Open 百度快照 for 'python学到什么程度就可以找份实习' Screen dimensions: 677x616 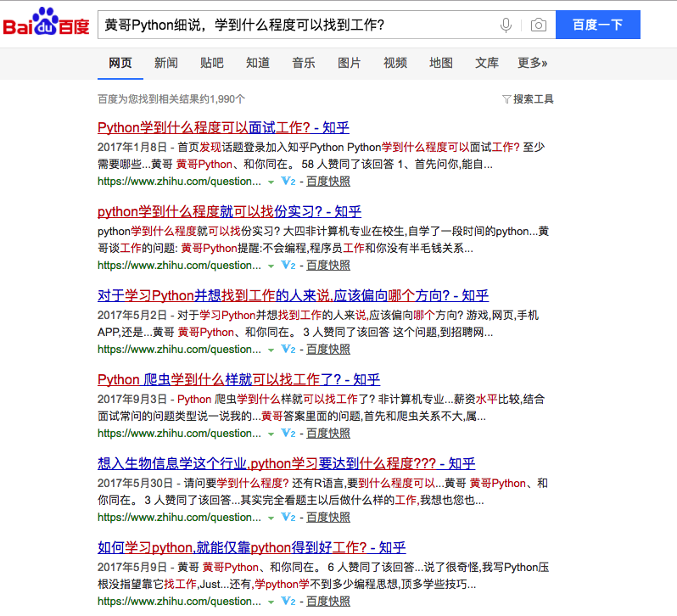tap(328, 265)
